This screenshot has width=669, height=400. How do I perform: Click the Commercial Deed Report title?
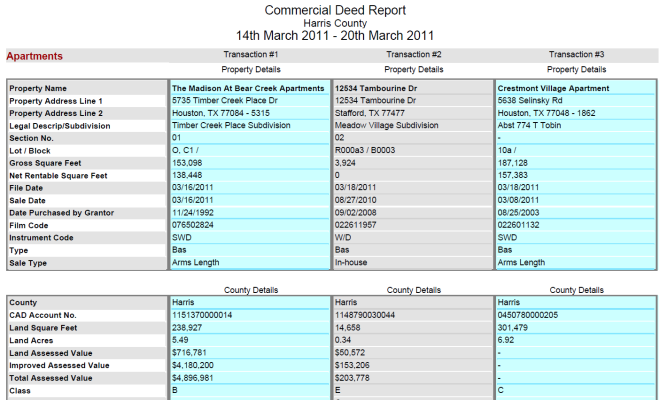(x=335, y=10)
